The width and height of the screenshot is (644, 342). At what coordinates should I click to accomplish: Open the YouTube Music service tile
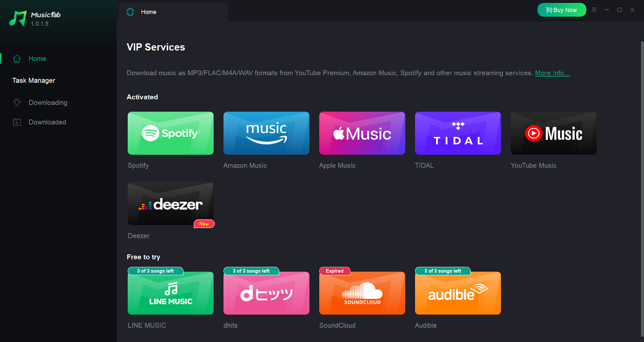click(x=554, y=133)
